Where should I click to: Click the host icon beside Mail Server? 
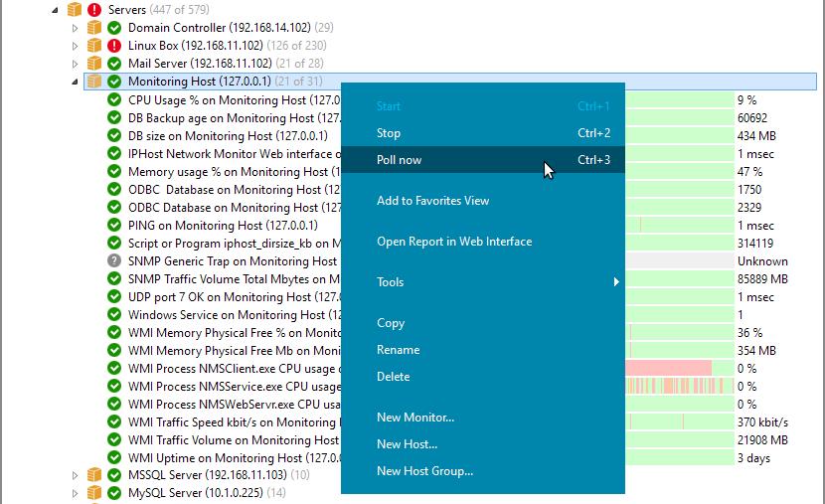(94, 64)
